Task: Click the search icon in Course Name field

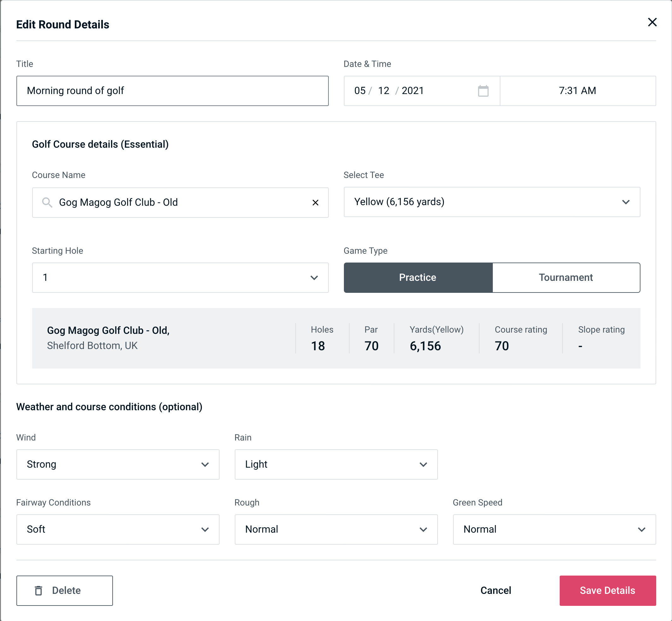Action: coord(47,202)
